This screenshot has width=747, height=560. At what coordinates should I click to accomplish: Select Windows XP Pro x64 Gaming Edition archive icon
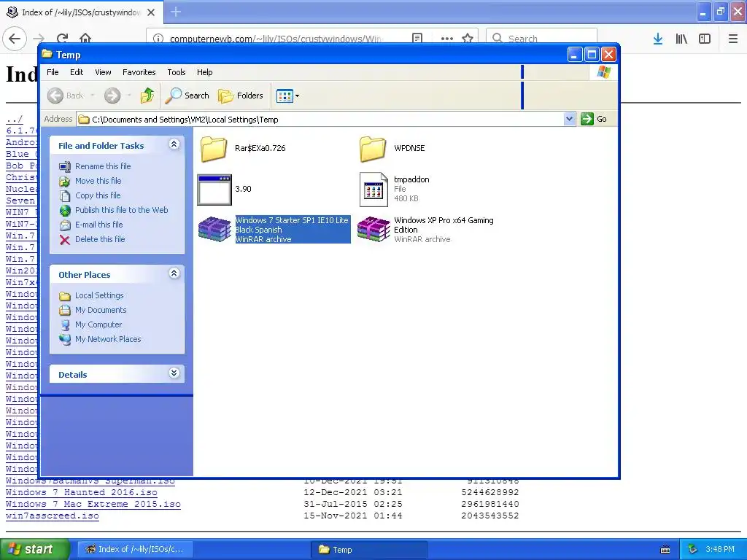(x=373, y=230)
